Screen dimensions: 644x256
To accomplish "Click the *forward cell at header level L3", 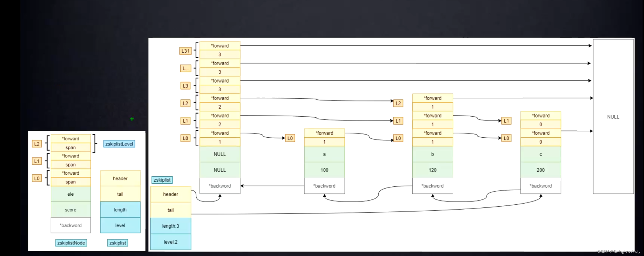I will tap(220, 81).
